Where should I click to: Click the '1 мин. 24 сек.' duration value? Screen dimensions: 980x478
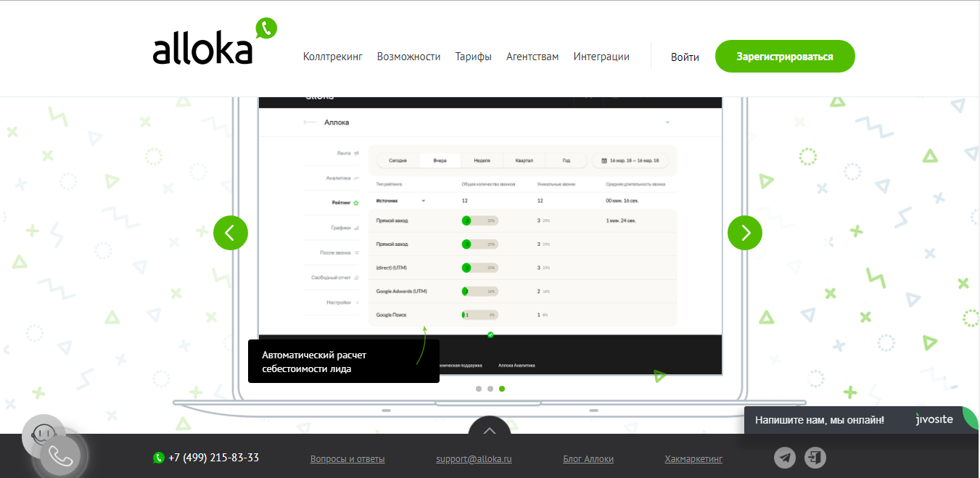(621, 221)
